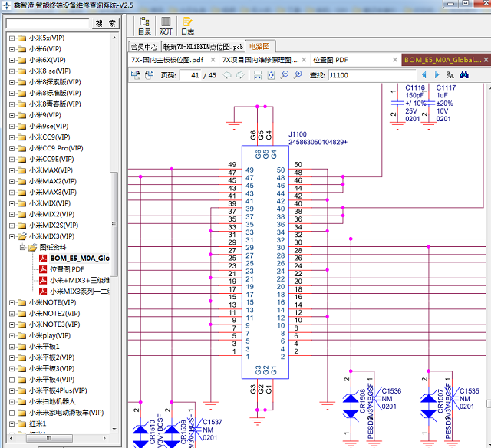Expand the 小米NOTE(VIP) tree node
491x448 pixels.
click(12, 302)
